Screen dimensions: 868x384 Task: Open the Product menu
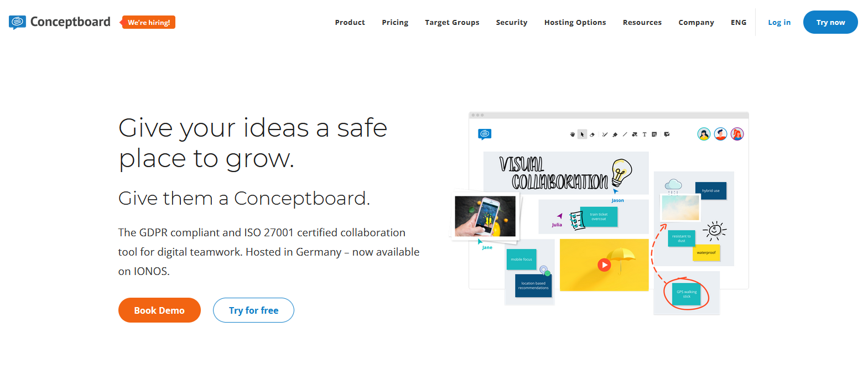(350, 22)
